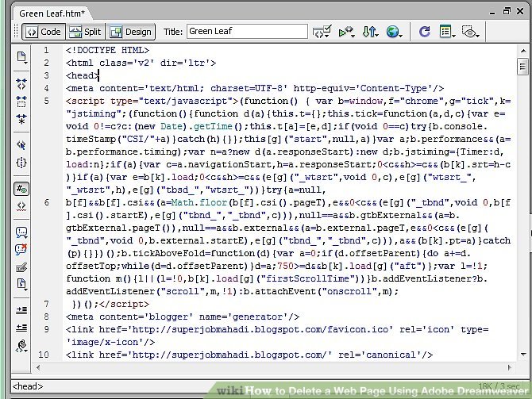532x399 pixels.
Task: Click the Refresh Design View icon
Action: [x=424, y=32]
